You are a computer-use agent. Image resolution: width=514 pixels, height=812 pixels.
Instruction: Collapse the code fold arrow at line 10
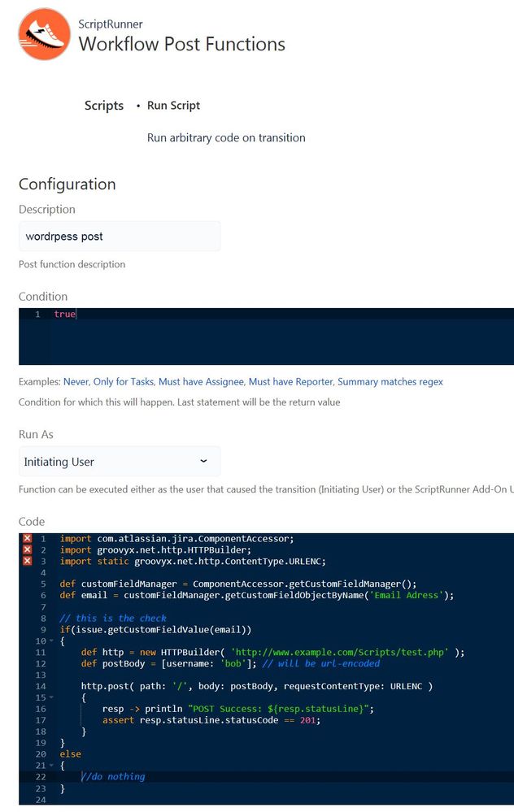[x=51, y=641]
